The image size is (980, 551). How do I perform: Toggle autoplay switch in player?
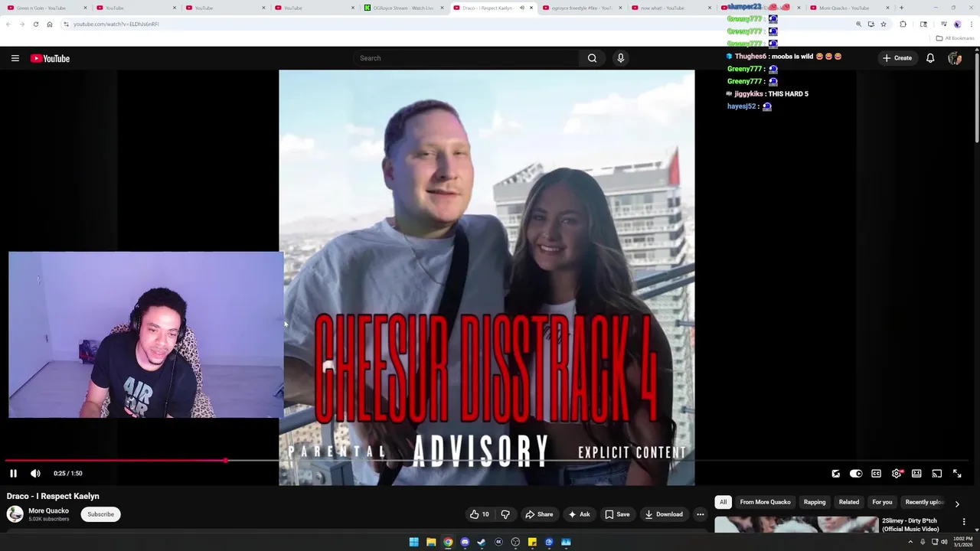[856, 474]
